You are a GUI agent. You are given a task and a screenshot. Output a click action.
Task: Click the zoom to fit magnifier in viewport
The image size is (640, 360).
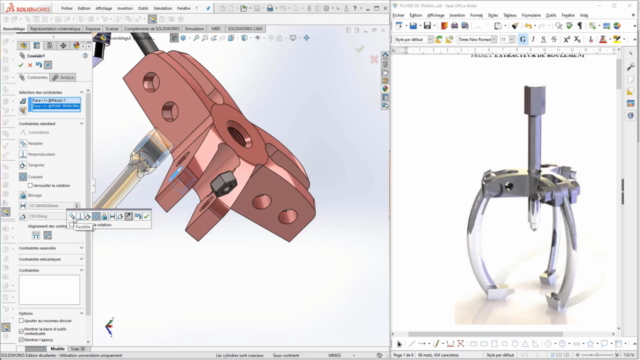tap(196, 38)
